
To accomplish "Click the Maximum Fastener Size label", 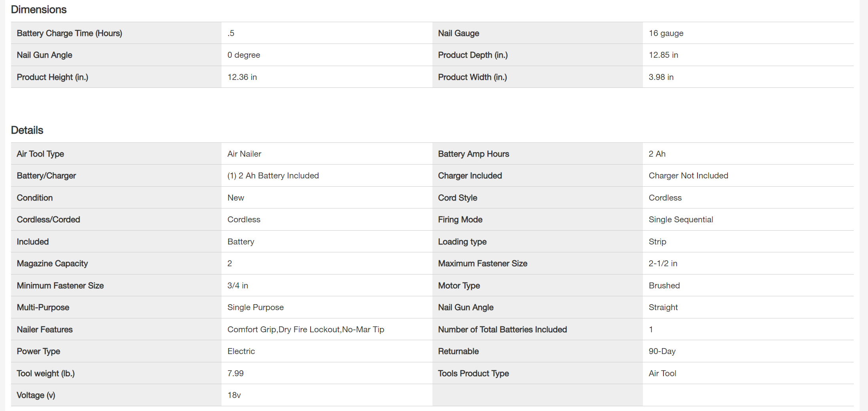I will tap(483, 263).
